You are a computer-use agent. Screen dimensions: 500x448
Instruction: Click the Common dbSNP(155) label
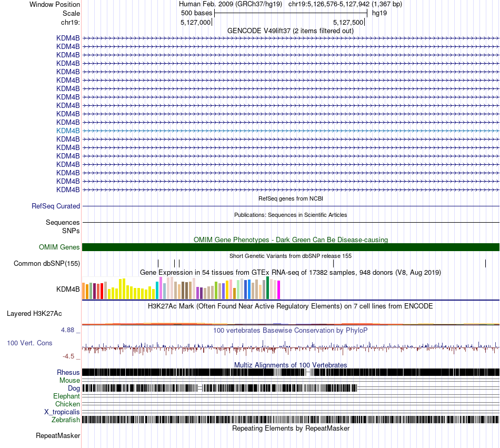point(47,263)
